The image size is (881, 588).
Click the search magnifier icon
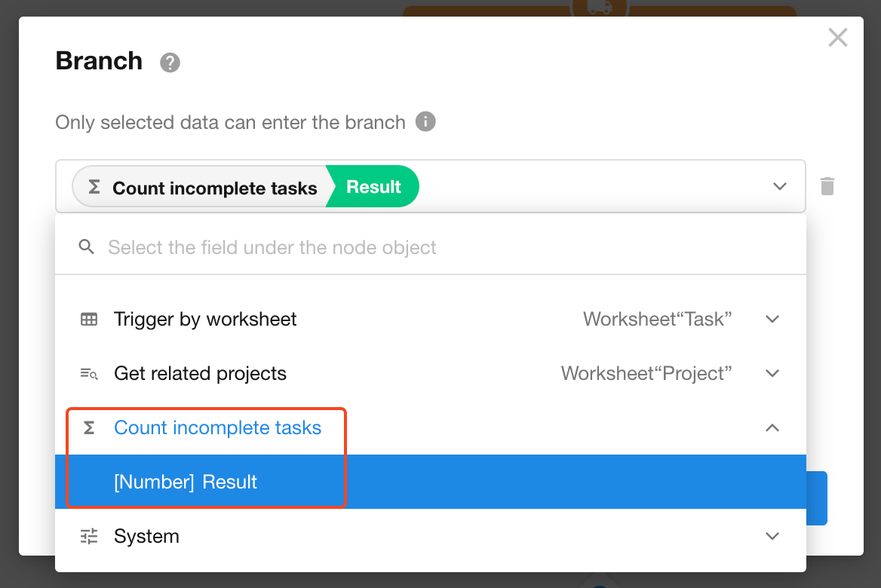point(87,247)
